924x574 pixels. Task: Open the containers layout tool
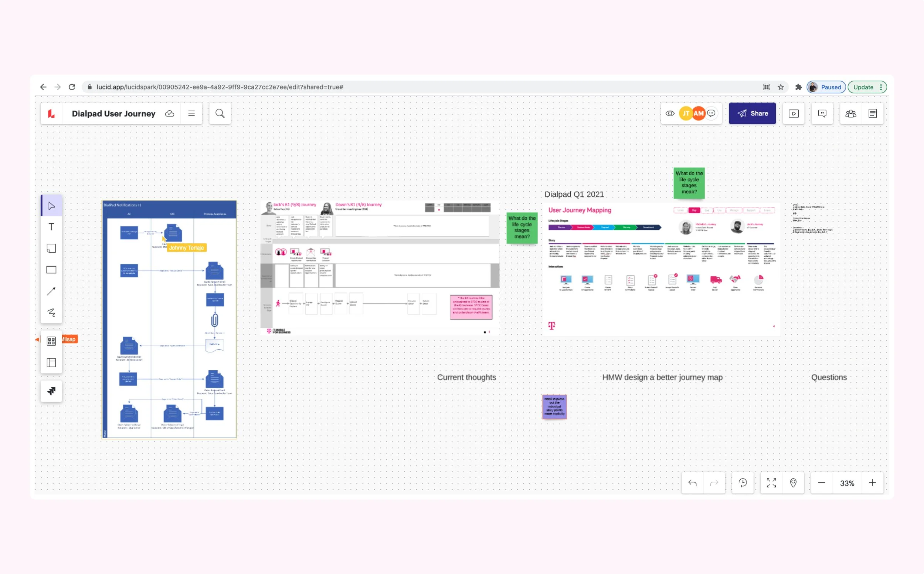(x=51, y=362)
